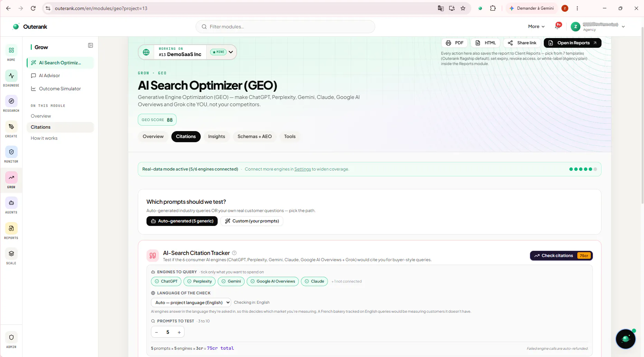Select Auto-generated (5 generic) prompts
The image size is (644, 357).
(x=182, y=221)
